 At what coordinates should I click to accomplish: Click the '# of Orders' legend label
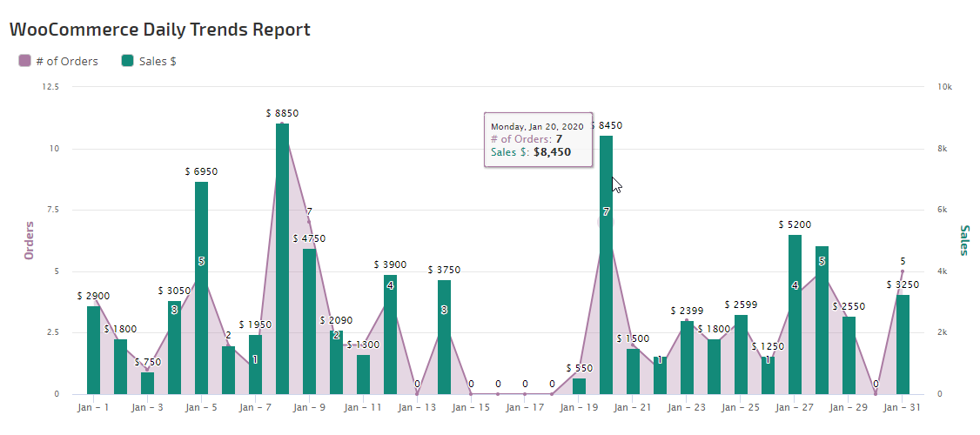tap(66, 61)
